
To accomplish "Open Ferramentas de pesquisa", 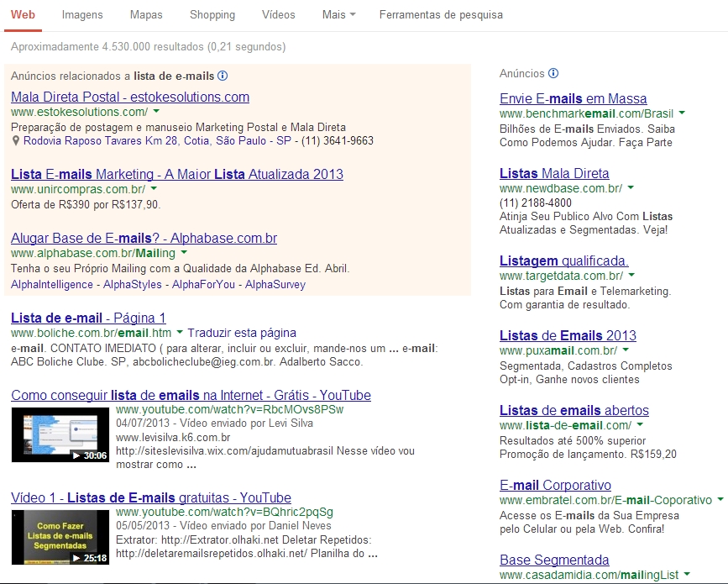I will [441, 15].
